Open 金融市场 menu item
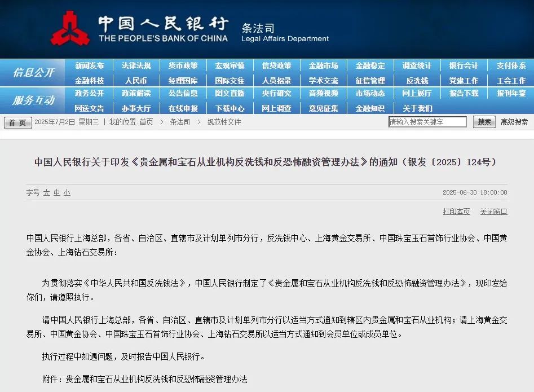This screenshot has height=392, width=534. point(323,65)
